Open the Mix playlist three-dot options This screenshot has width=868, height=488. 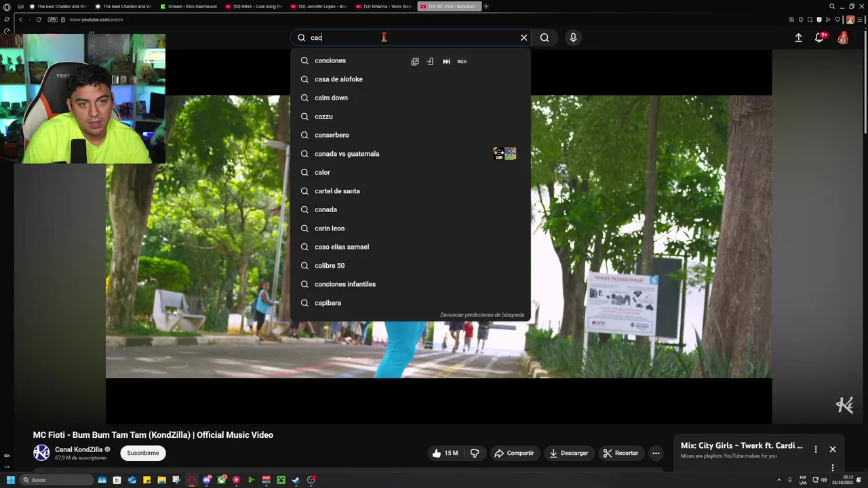pyautogui.click(x=816, y=449)
